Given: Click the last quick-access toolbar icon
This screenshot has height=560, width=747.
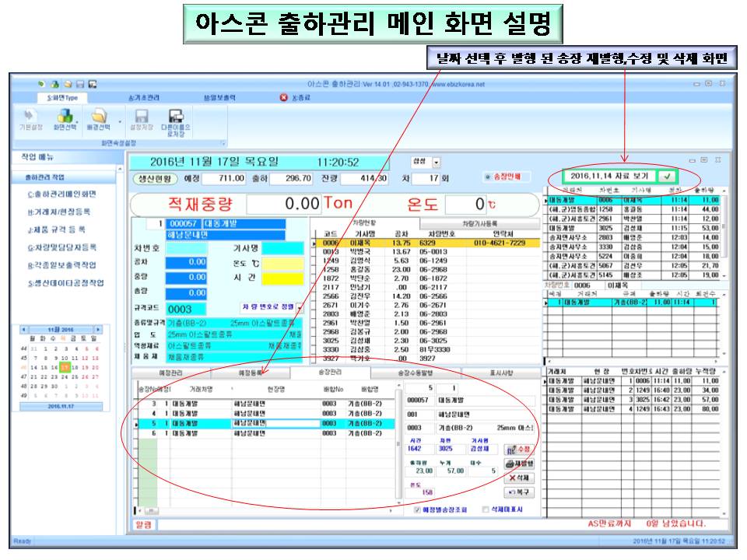Looking at the screenshot, I should pos(93,84).
